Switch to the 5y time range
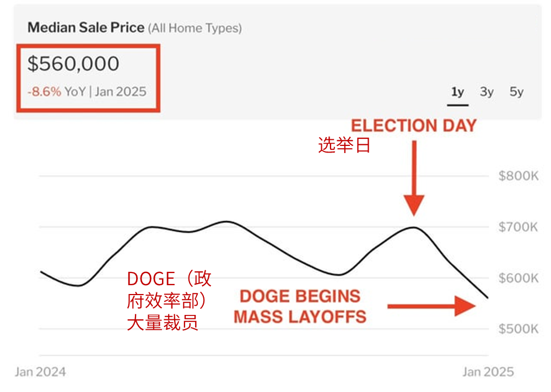The height and width of the screenshot is (392, 551). pos(517,92)
